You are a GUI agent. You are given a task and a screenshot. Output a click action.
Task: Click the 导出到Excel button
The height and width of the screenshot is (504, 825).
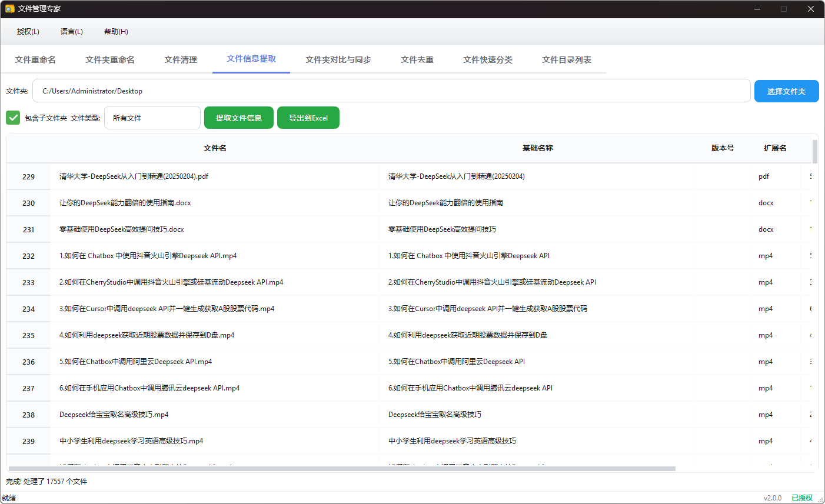[x=308, y=118]
